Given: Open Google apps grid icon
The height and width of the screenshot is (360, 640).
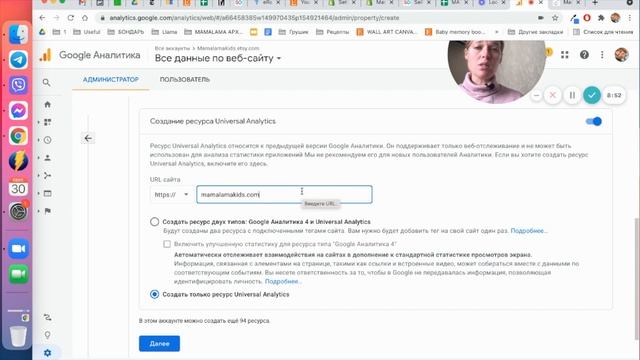Looking at the screenshot, I should (x=564, y=55).
